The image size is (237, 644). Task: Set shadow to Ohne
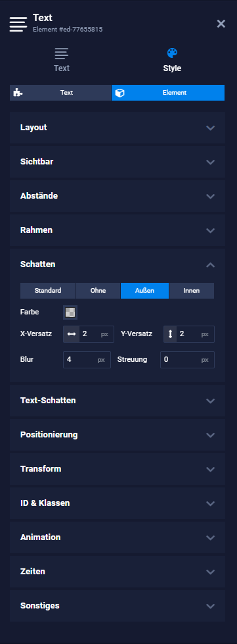coord(98,290)
